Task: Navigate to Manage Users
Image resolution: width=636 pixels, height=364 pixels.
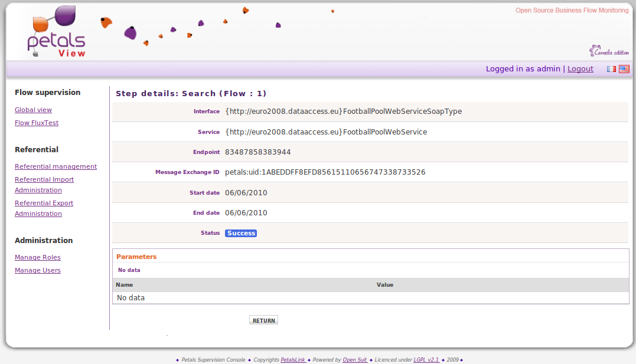Action: click(37, 270)
